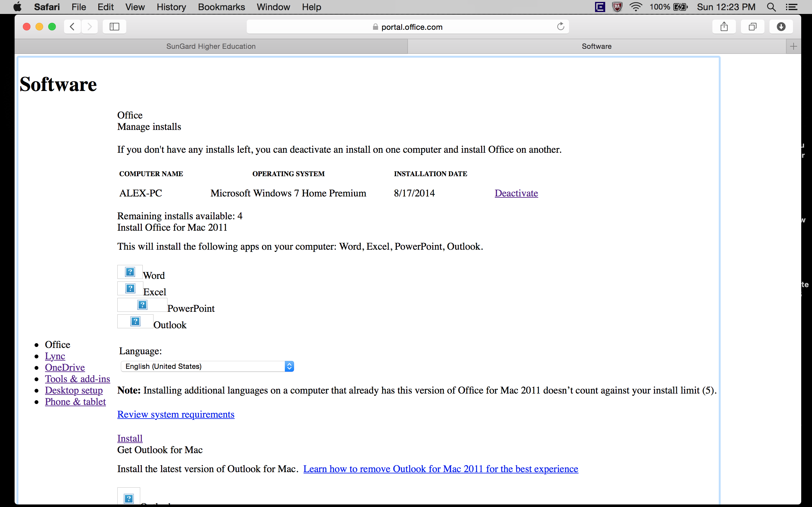The image size is (812, 507).
Task: Open the Bookmarks menu
Action: tap(221, 7)
